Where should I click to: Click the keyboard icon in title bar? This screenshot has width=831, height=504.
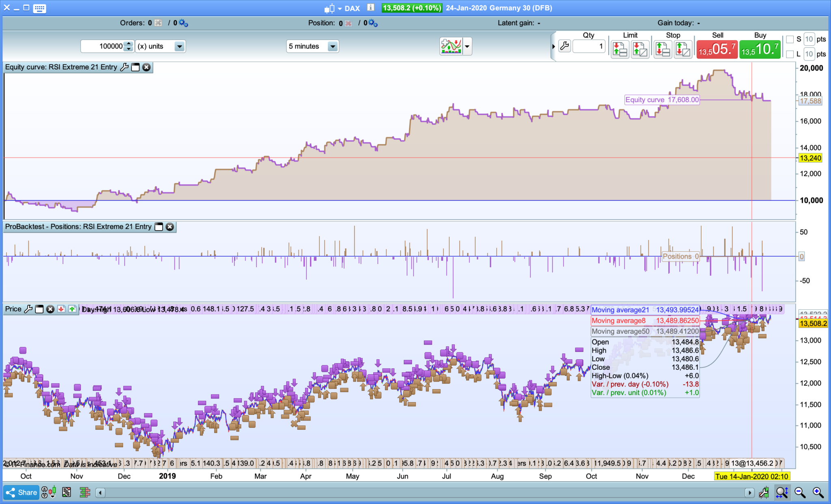point(39,8)
